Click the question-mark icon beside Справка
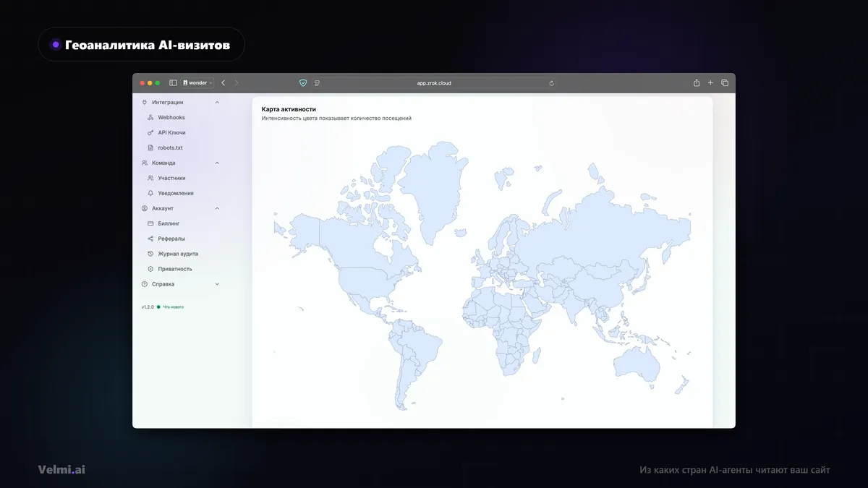The width and height of the screenshot is (868, 488). click(x=145, y=284)
